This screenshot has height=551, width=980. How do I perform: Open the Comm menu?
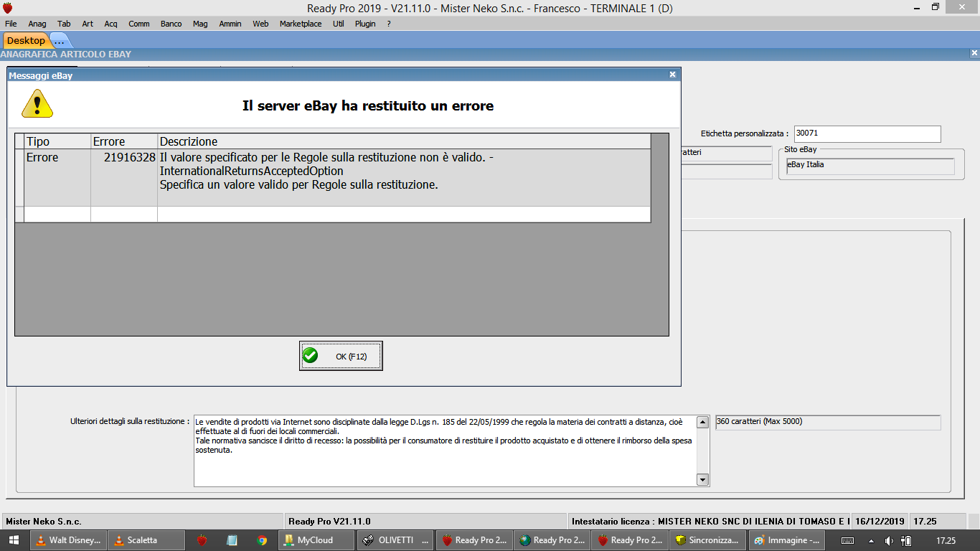(x=139, y=24)
